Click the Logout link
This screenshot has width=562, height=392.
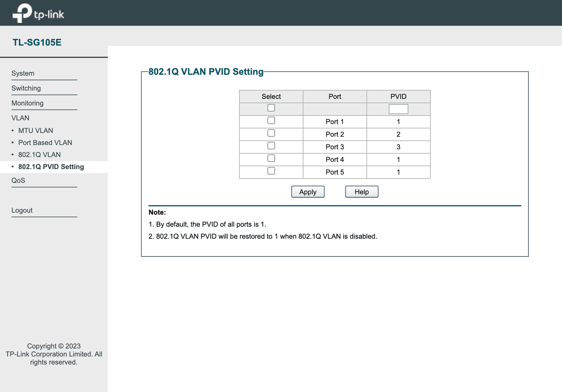click(22, 210)
